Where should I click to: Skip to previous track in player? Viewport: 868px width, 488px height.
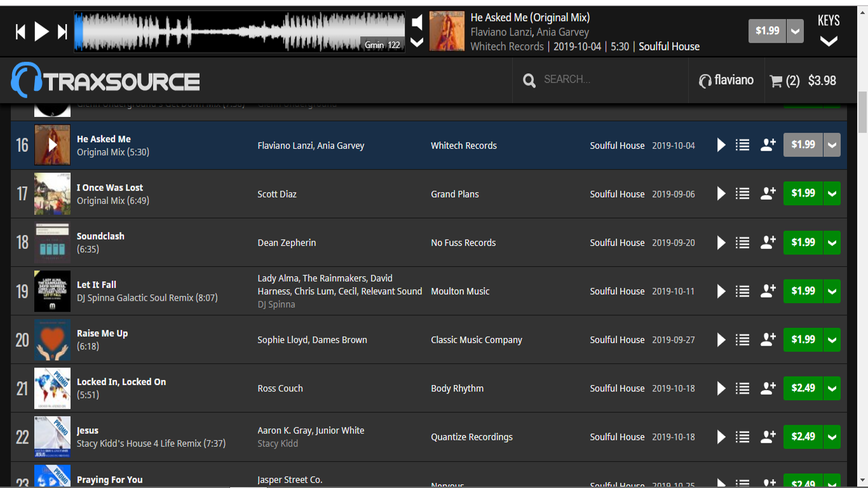tap(20, 31)
